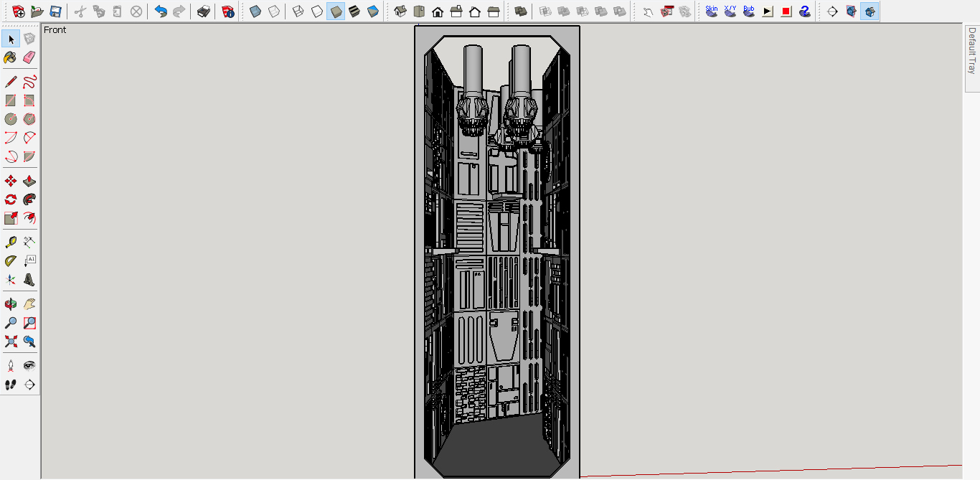Image resolution: width=980 pixels, height=480 pixels.
Task: Select the Scale tool
Action: click(11, 218)
